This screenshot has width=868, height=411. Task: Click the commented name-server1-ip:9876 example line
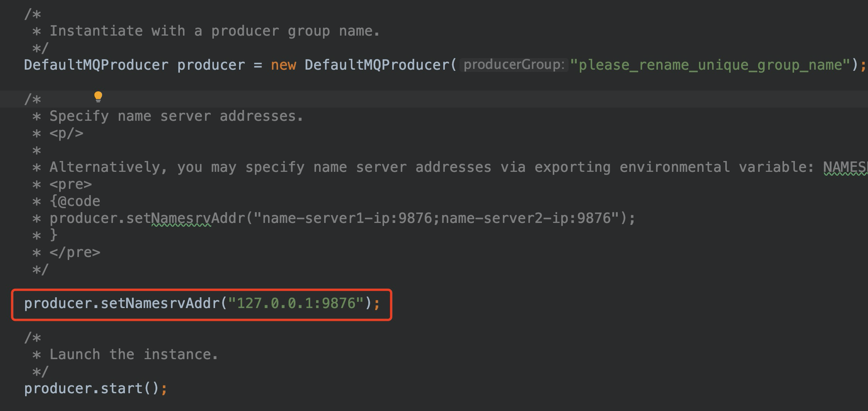(x=343, y=218)
